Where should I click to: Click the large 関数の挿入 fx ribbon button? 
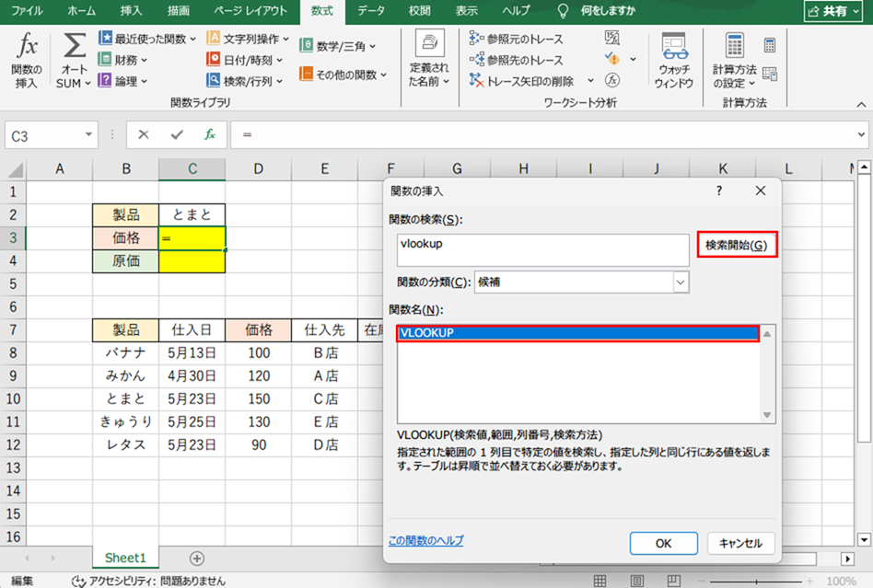(27, 59)
